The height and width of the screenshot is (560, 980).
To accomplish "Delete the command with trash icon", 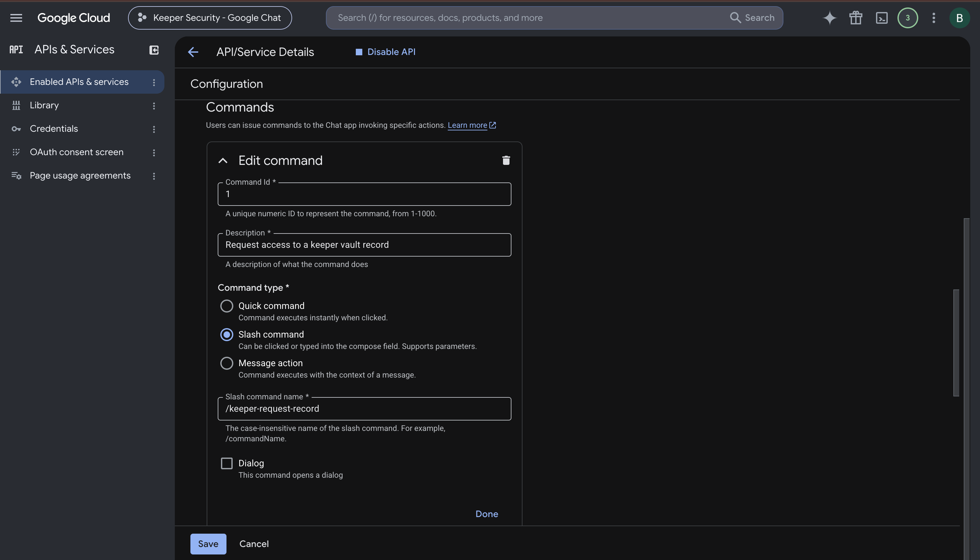I will [506, 160].
